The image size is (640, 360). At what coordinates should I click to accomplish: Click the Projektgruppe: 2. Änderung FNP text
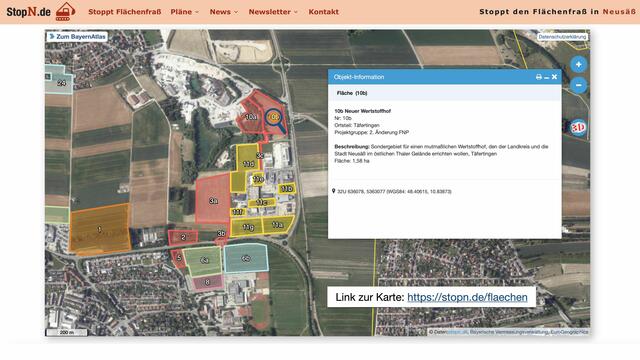(371, 133)
